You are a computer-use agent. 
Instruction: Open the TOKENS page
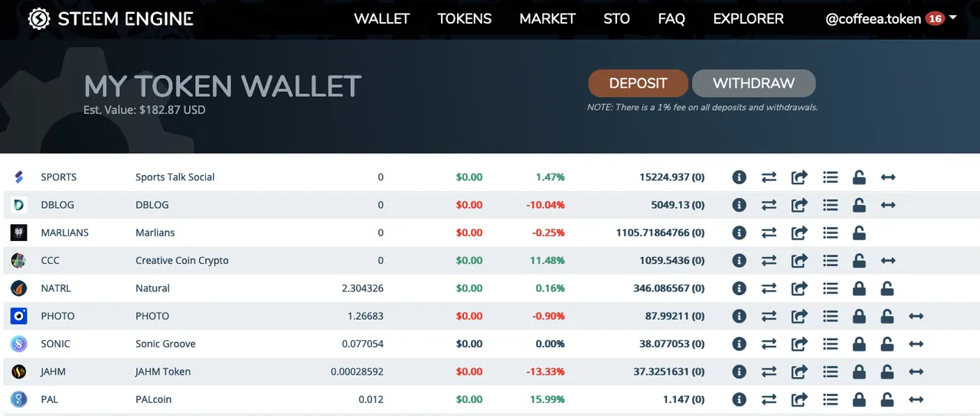(x=465, y=19)
